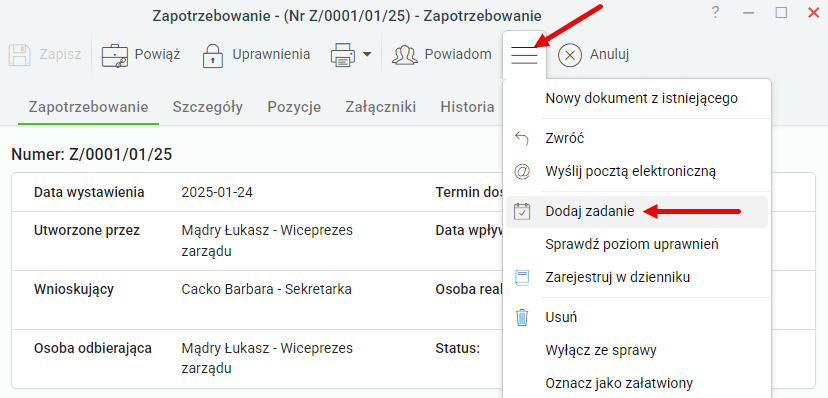Click the Zapisz button label
828x398 pixels.
(x=60, y=55)
